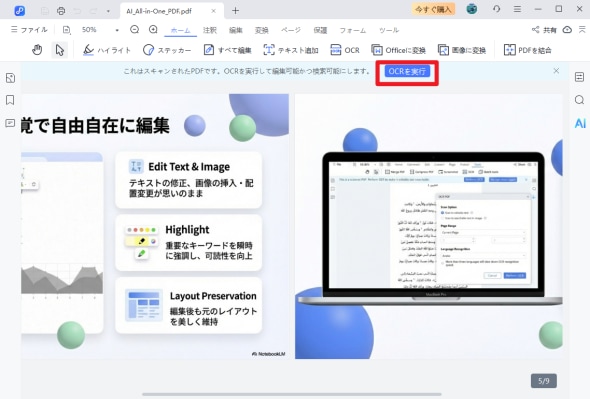The height and width of the screenshot is (399, 590).
Task: Click the 今すぐ購入 purchase button
Action: point(433,9)
